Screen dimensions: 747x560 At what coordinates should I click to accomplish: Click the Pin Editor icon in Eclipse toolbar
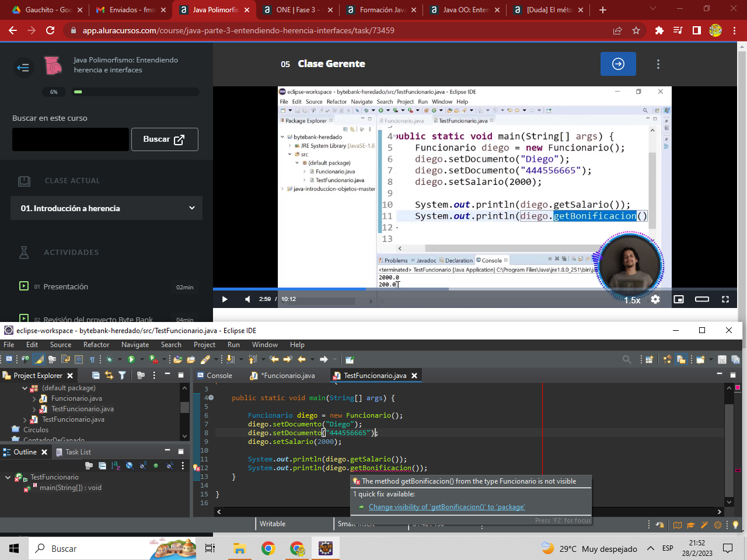click(x=349, y=359)
